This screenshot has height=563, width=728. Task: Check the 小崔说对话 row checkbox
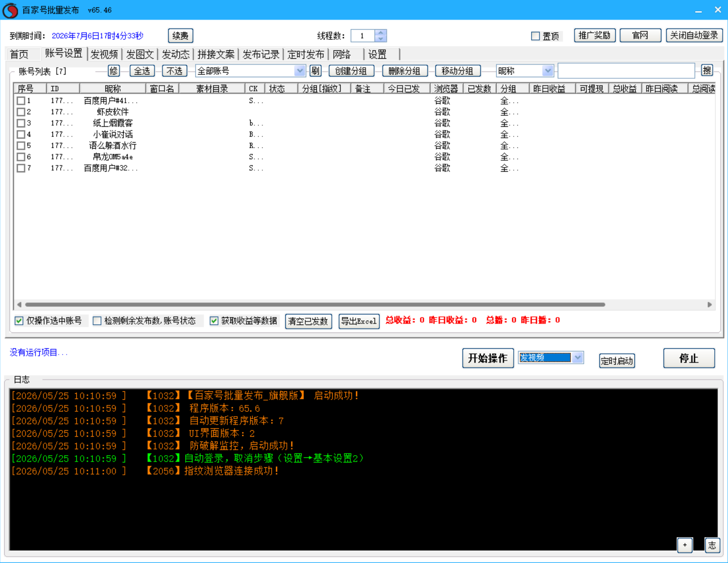pos(21,134)
